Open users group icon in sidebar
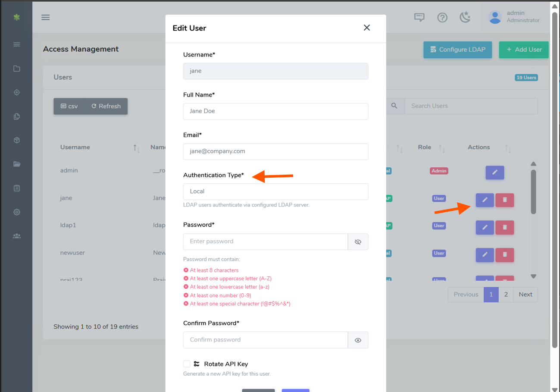This screenshot has height=392, width=560. (x=16, y=236)
